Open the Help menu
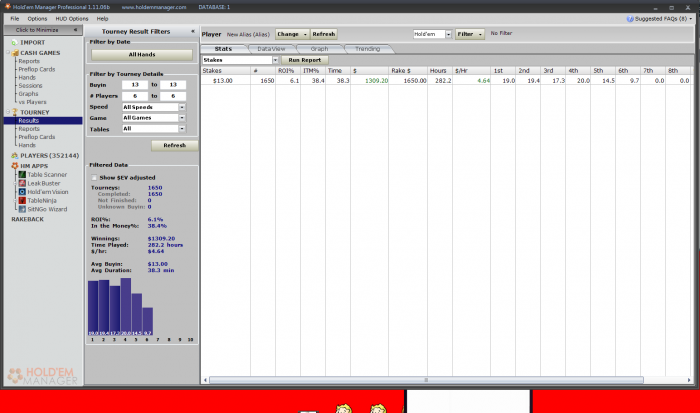Viewport: 700px width, 413px height. [103, 19]
